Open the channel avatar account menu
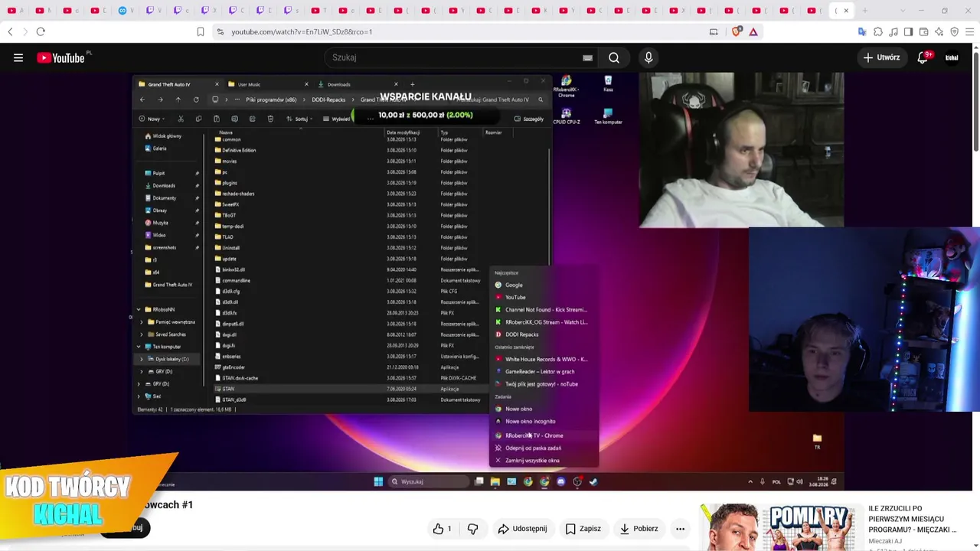This screenshot has width=980, height=551. (x=952, y=57)
